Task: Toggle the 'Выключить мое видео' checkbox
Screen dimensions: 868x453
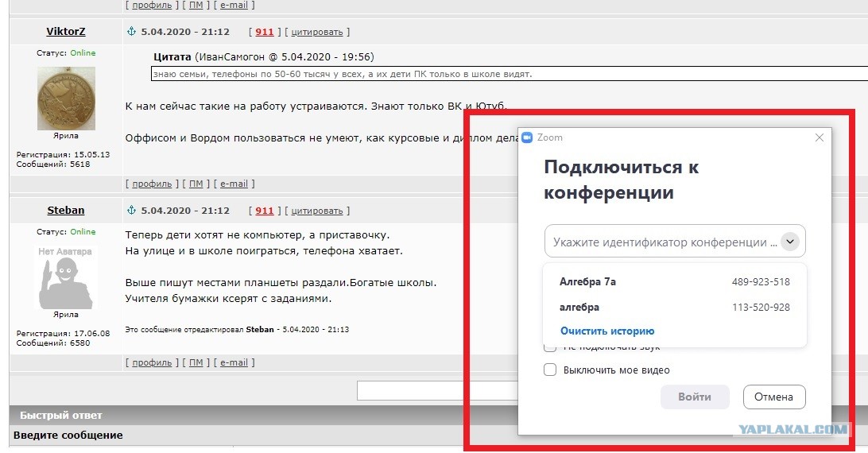Action: [x=550, y=370]
